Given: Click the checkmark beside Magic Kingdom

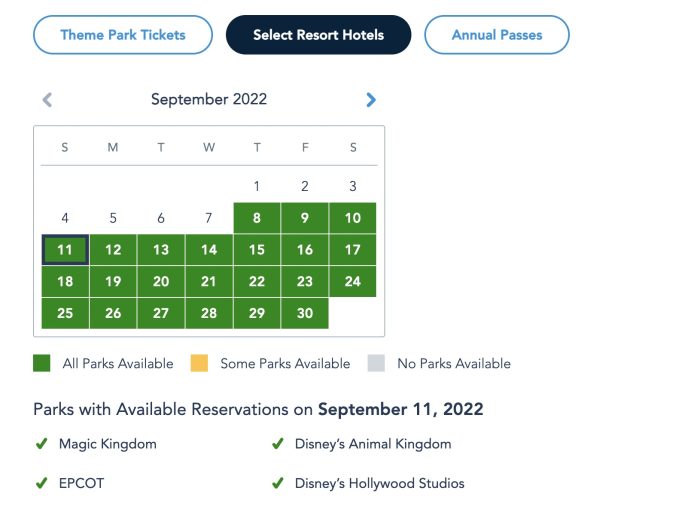Looking at the screenshot, I should pos(42,444).
